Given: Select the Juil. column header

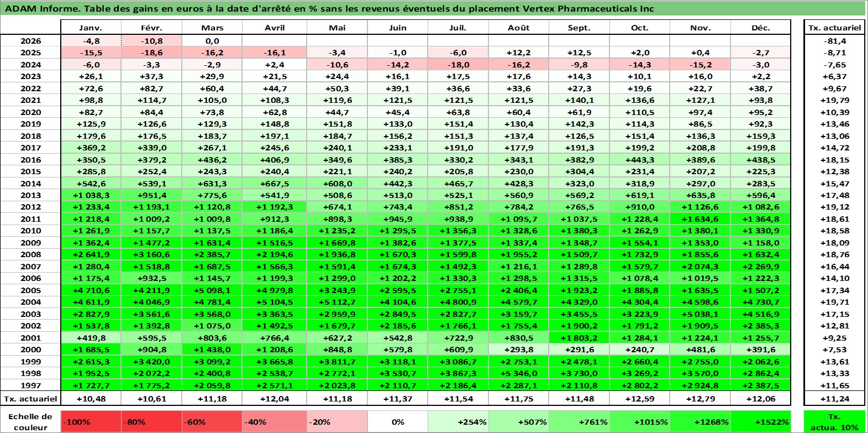Looking at the screenshot, I should click(458, 28).
